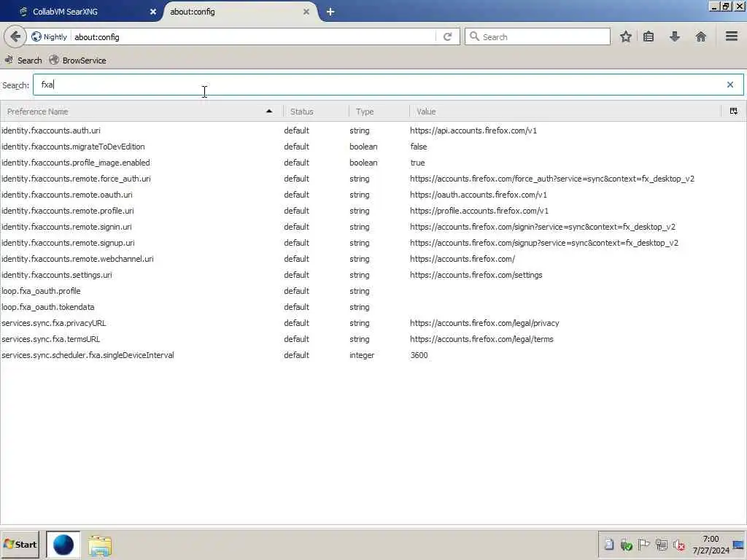Click the Nightly globe taskbar button
The height and width of the screenshot is (560, 747).
pos(63,545)
